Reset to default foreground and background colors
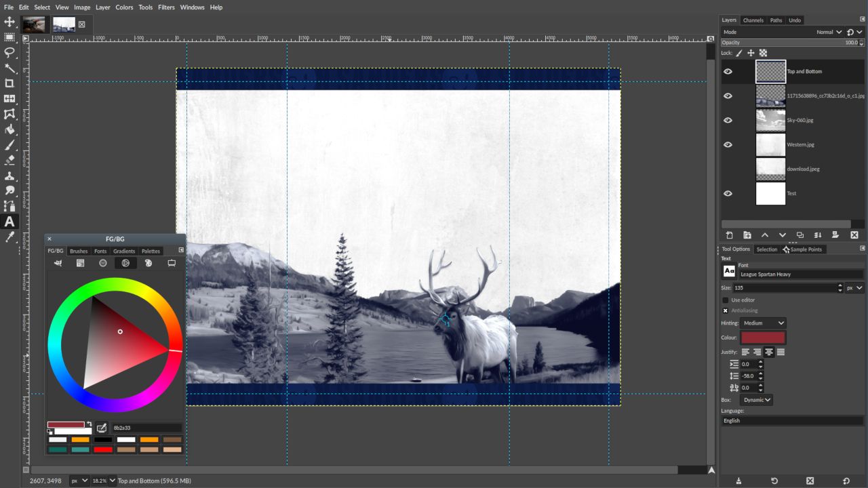Screen dimensions: 868x488 coord(50,432)
